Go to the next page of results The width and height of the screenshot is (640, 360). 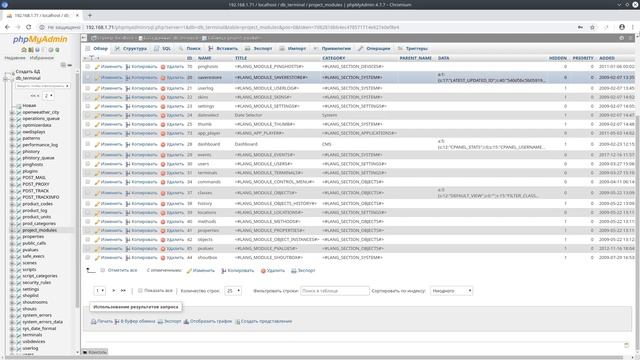(x=113, y=291)
